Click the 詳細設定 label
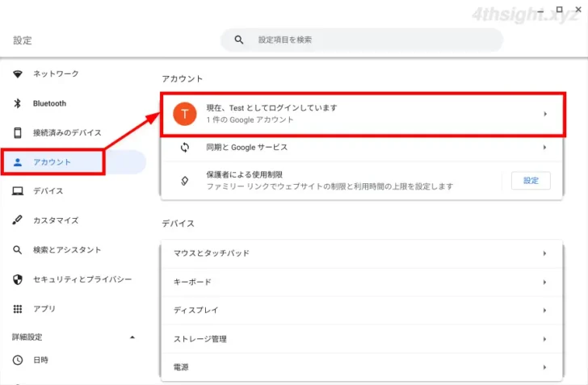Image resolution: width=588 pixels, height=385 pixels. click(27, 337)
